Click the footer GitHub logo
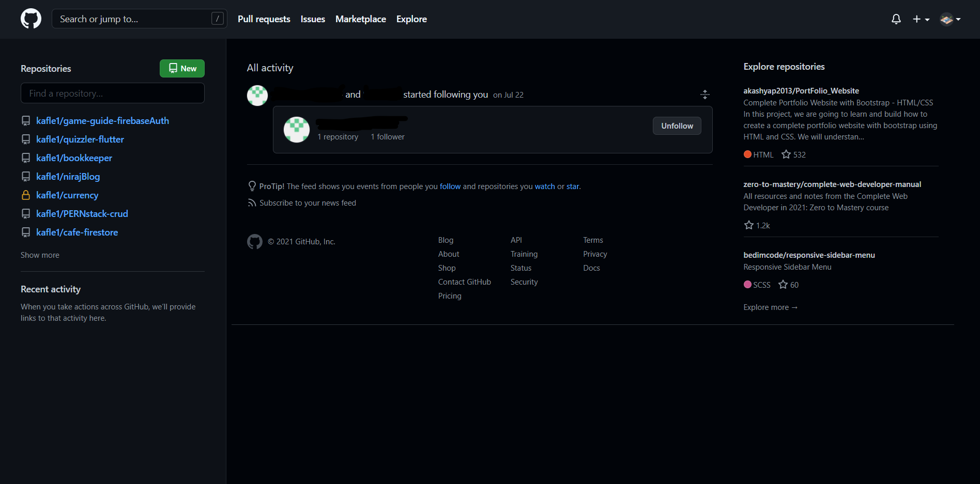Viewport: 980px width, 484px height. coord(255,241)
